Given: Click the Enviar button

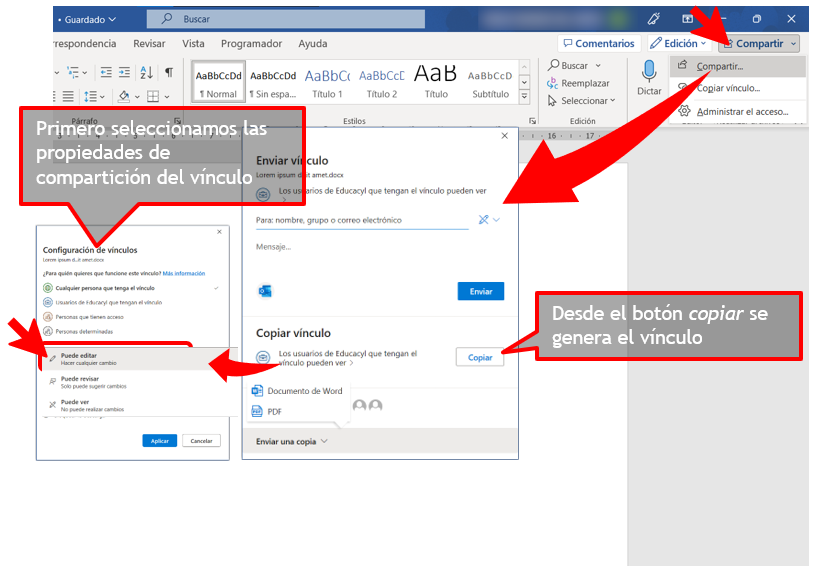Looking at the screenshot, I should (x=481, y=291).
